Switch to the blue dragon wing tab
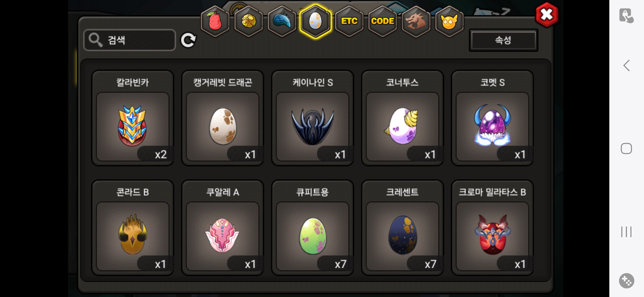 pyautogui.click(x=282, y=21)
